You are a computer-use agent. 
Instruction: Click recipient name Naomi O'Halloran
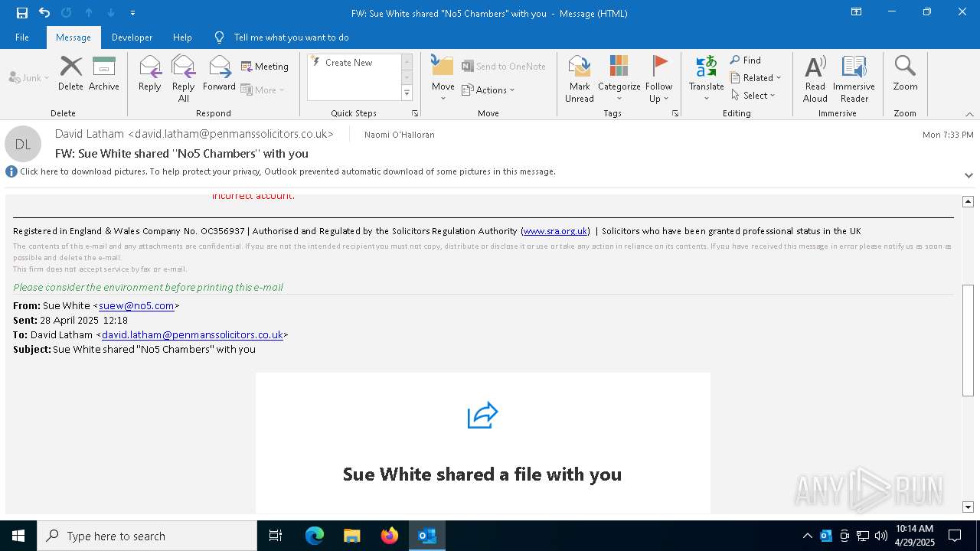pyautogui.click(x=400, y=135)
